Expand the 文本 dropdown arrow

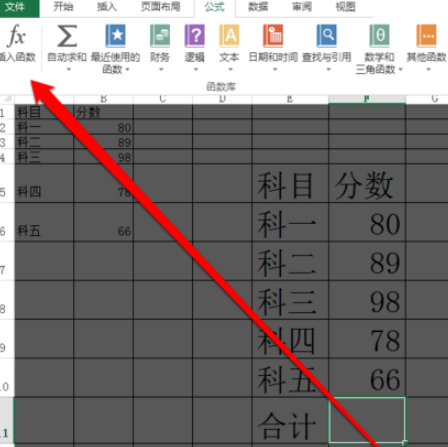[230, 69]
